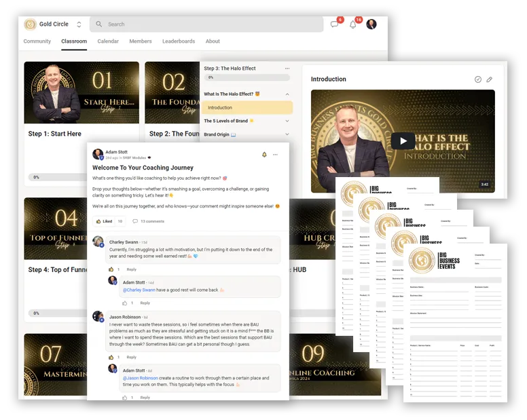Toggle the Liked button on the post
Screen dimensions: 527x420
[x=104, y=221]
